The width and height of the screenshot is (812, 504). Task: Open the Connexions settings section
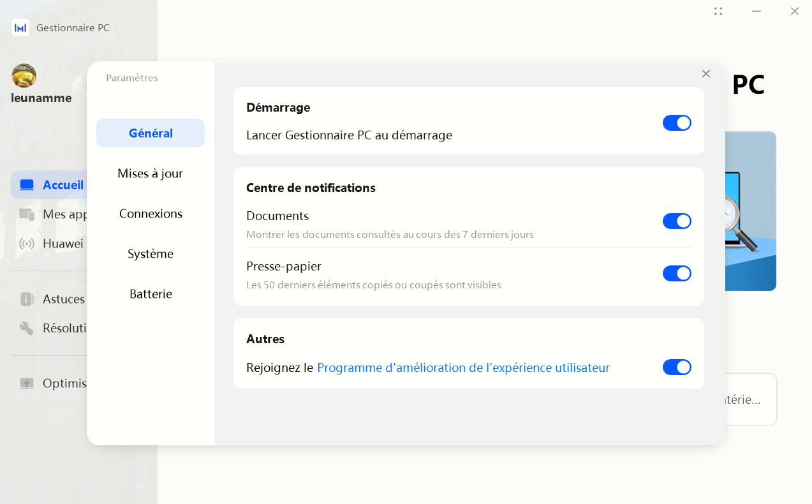[151, 213]
